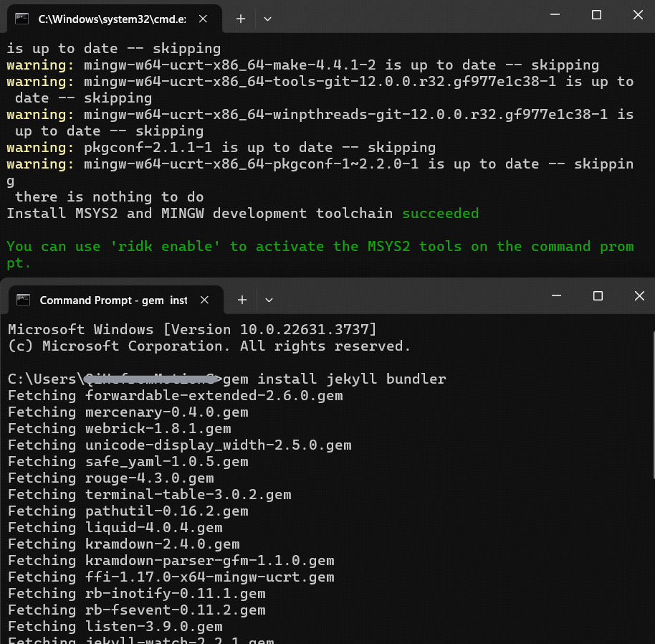
Task: Open the profile dropdown chevron in the Command Prompt gem window
Action: [269, 300]
